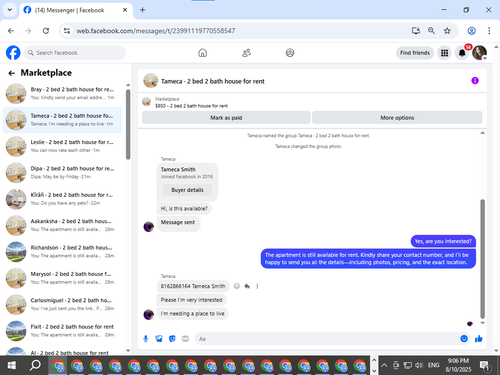Image resolution: width=500 pixels, height=375 pixels.
Task: Open Buyer details for Tameca Smith
Action: click(187, 190)
